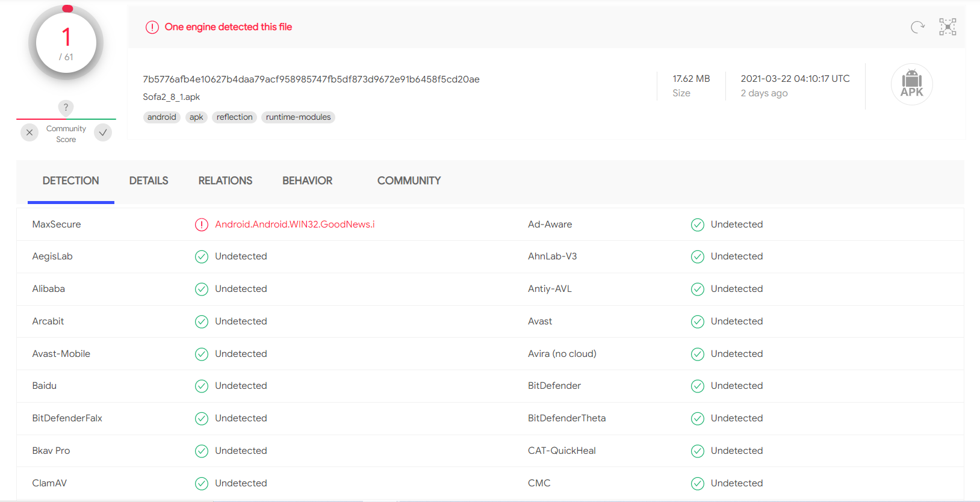Click the 'runtime-modules' tag
The height and width of the screenshot is (502, 980).
[x=298, y=117]
